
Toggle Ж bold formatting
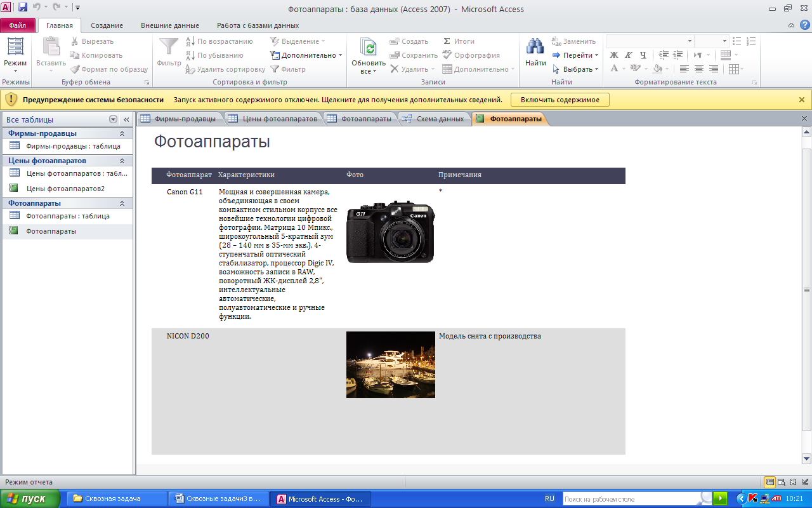(x=614, y=55)
